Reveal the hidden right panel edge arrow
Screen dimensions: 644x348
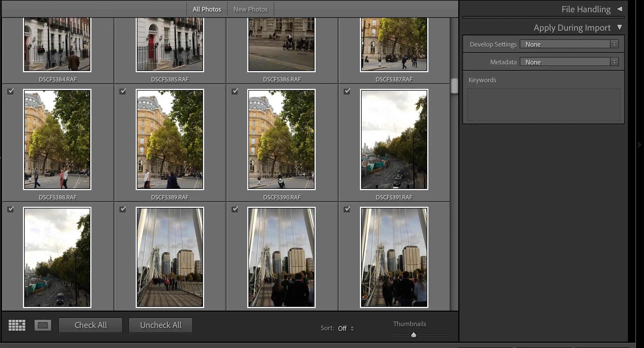(x=640, y=145)
